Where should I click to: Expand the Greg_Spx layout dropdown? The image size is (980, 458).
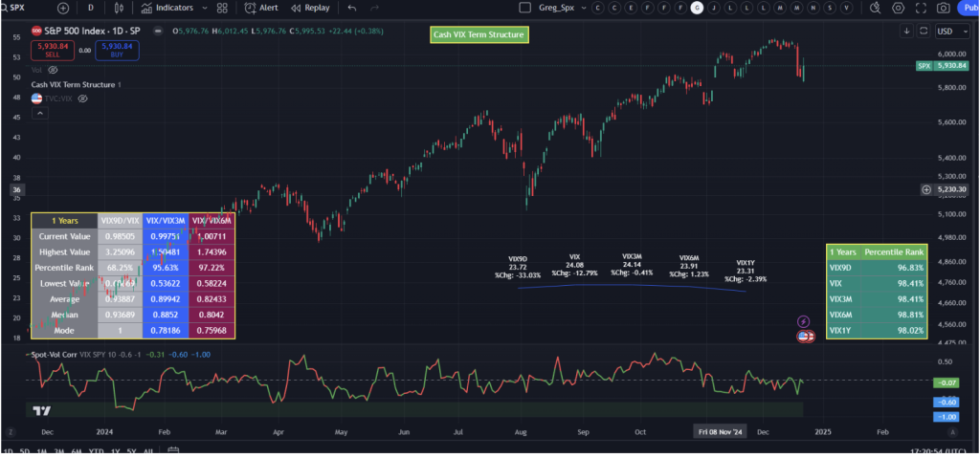pos(582,8)
